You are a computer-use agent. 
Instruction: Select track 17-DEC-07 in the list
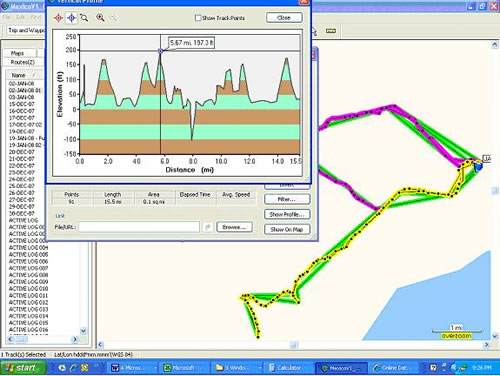pyautogui.click(x=21, y=118)
